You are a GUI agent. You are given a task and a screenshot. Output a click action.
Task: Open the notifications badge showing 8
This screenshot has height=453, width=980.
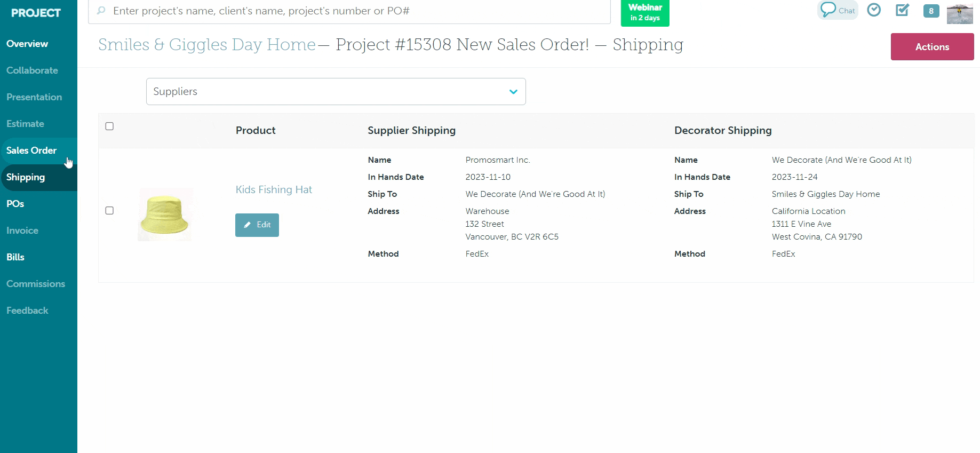point(931,11)
